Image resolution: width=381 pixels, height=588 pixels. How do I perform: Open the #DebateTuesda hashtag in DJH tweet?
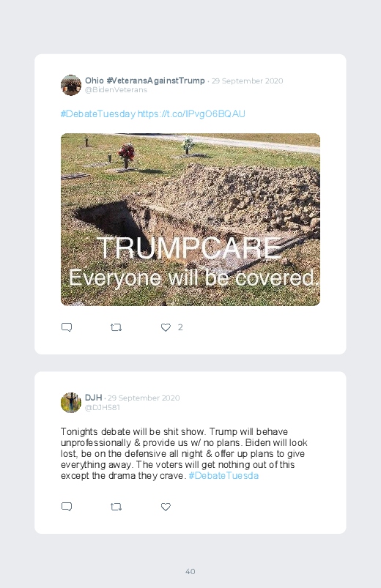tap(223, 475)
